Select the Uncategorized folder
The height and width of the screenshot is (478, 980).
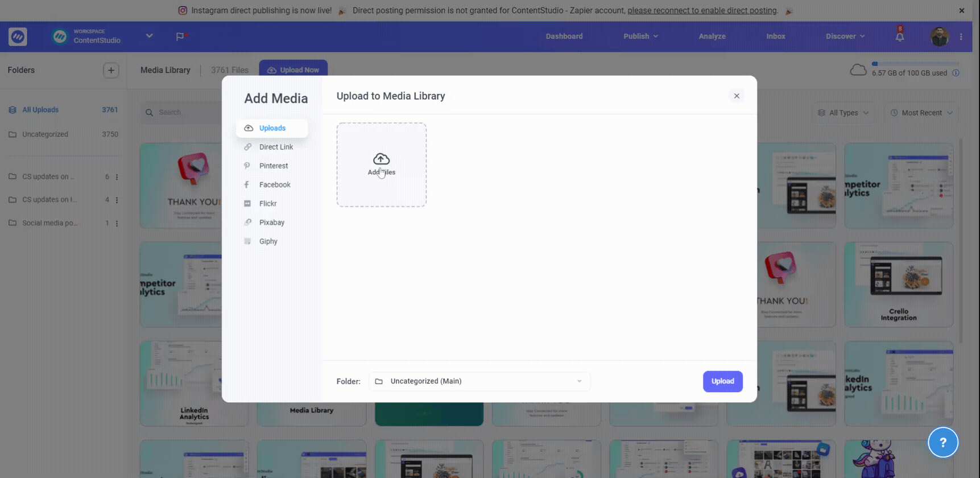tap(63, 134)
